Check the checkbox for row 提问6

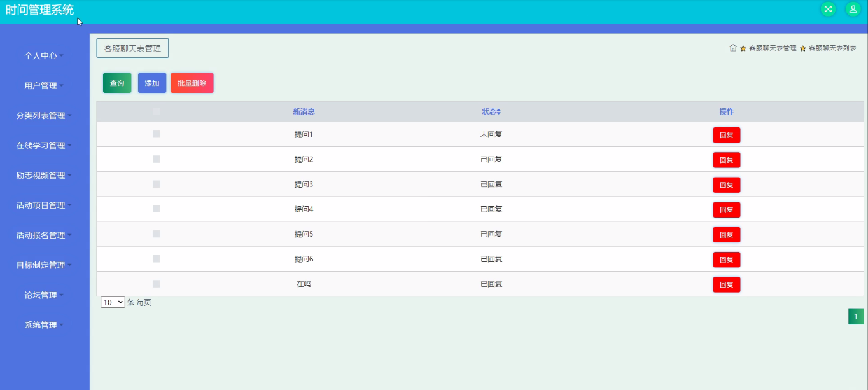coord(157,259)
